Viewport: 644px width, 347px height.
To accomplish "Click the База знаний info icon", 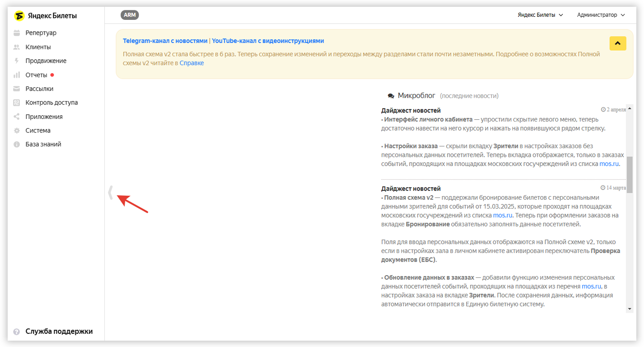I will (x=17, y=145).
